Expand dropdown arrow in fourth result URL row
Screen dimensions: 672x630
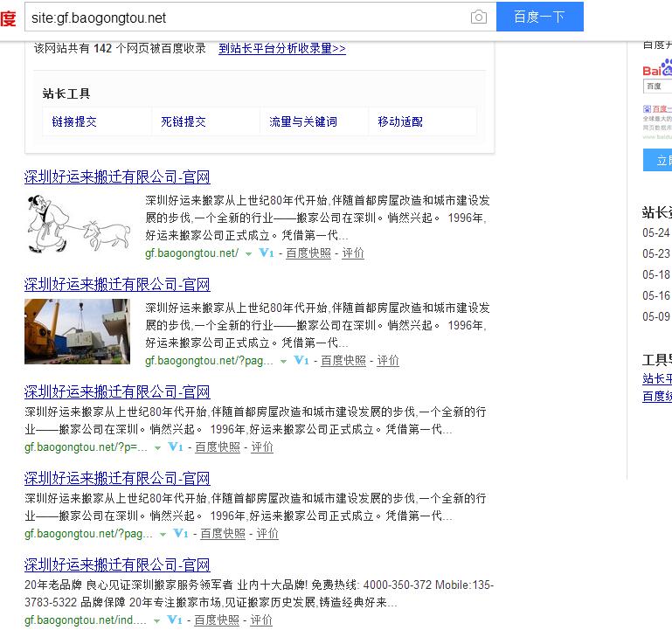(x=163, y=535)
